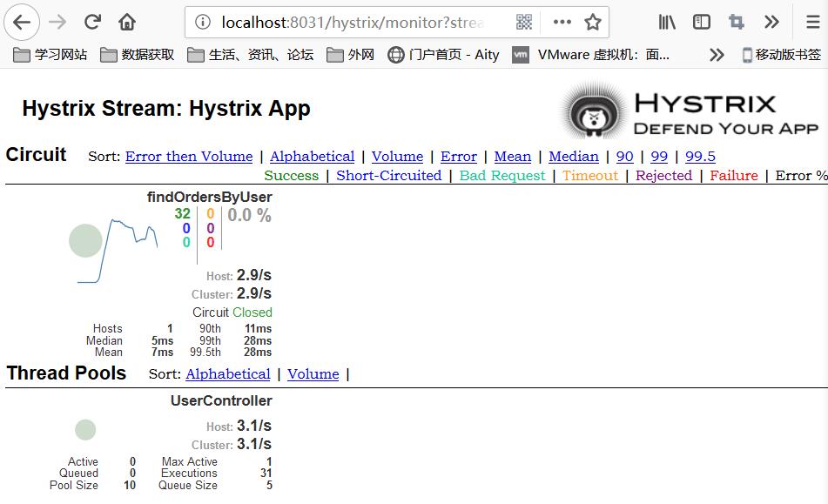Image resolution: width=828 pixels, height=504 pixels.
Task: Click the Hystrix Stream: Hystrix App heading
Action: point(166,109)
